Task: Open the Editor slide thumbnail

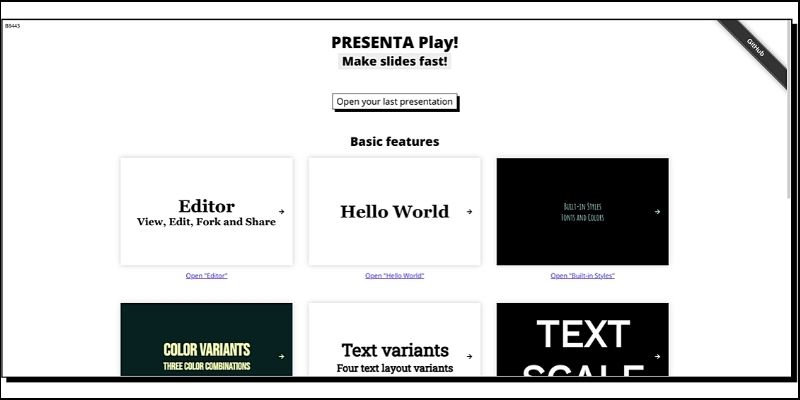Action: [x=207, y=212]
